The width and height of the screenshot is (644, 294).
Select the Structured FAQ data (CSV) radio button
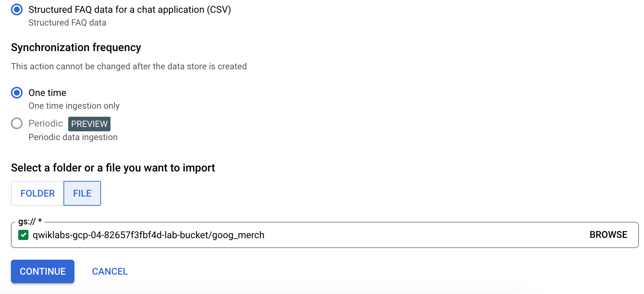pyautogui.click(x=17, y=9)
